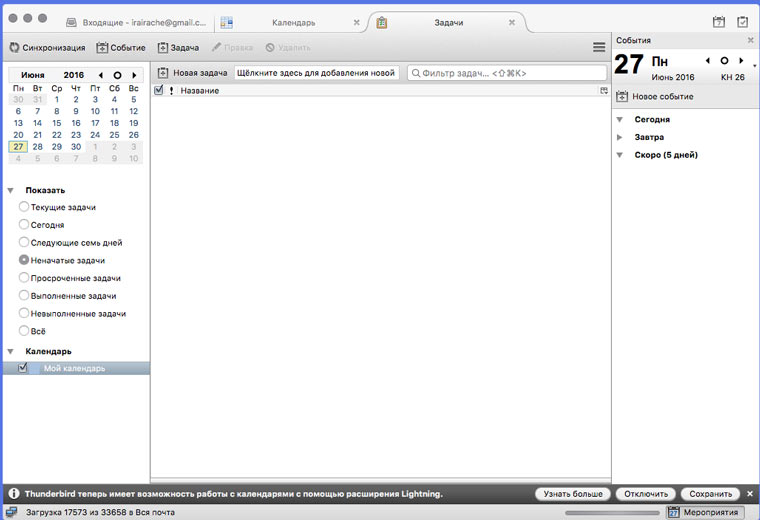Click the Правка edit pencil button

[x=232, y=47]
